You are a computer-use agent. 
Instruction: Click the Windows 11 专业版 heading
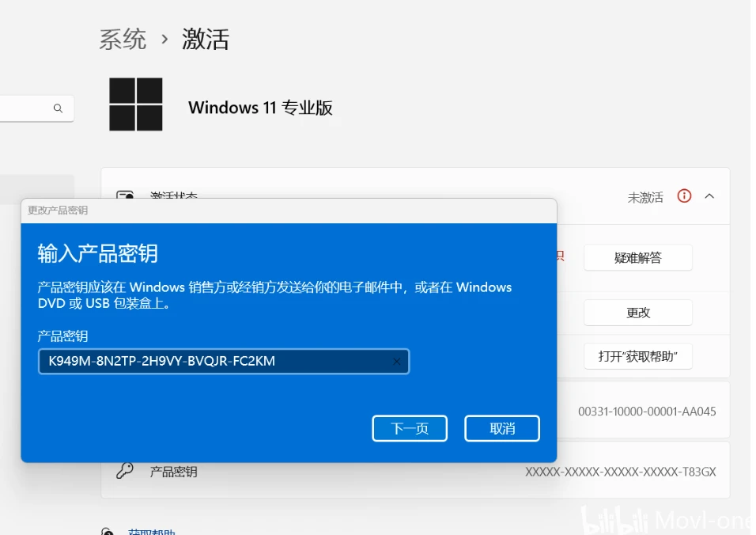click(x=260, y=108)
